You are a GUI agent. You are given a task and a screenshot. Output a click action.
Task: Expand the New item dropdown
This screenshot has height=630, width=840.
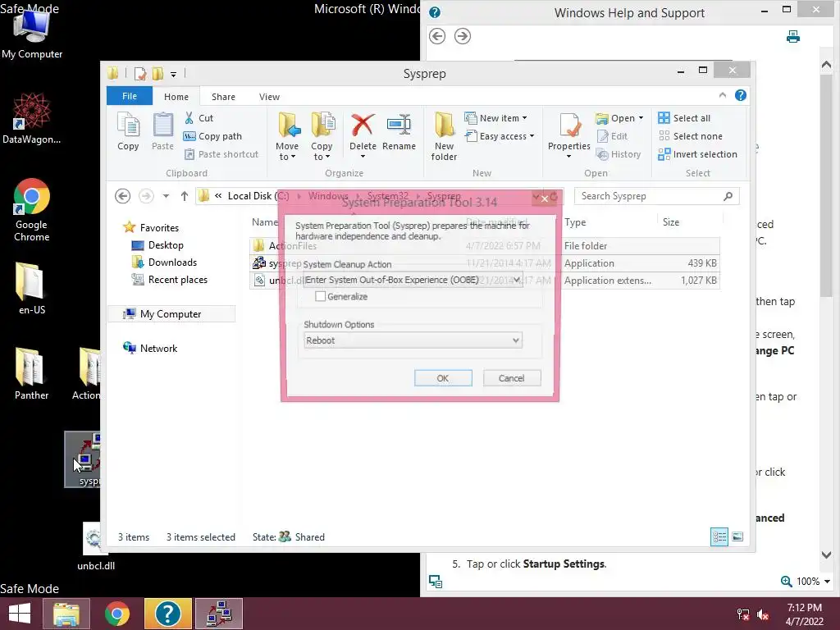click(x=495, y=118)
